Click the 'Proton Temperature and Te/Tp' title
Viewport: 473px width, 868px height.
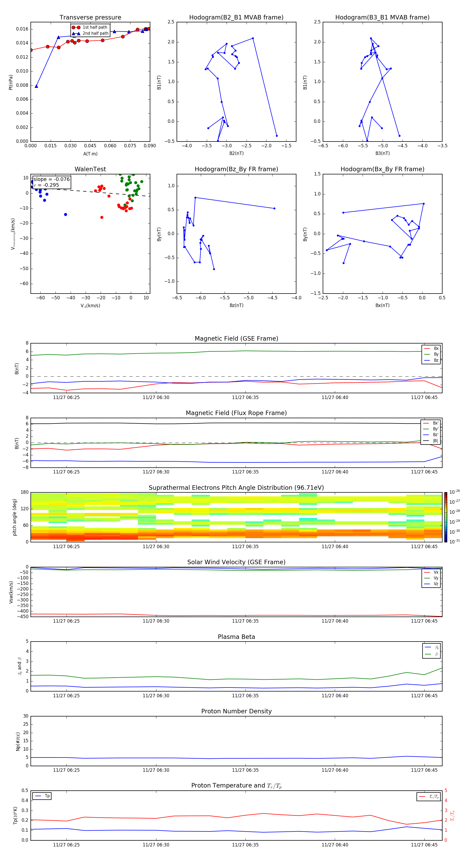pos(236,785)
